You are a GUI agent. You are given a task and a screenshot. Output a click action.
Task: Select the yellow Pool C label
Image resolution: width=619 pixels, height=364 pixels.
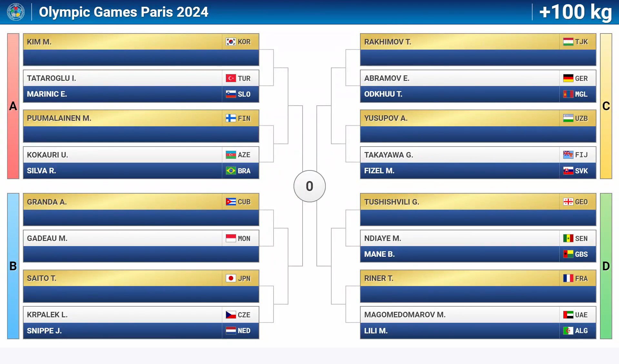[x=606, y=106]
